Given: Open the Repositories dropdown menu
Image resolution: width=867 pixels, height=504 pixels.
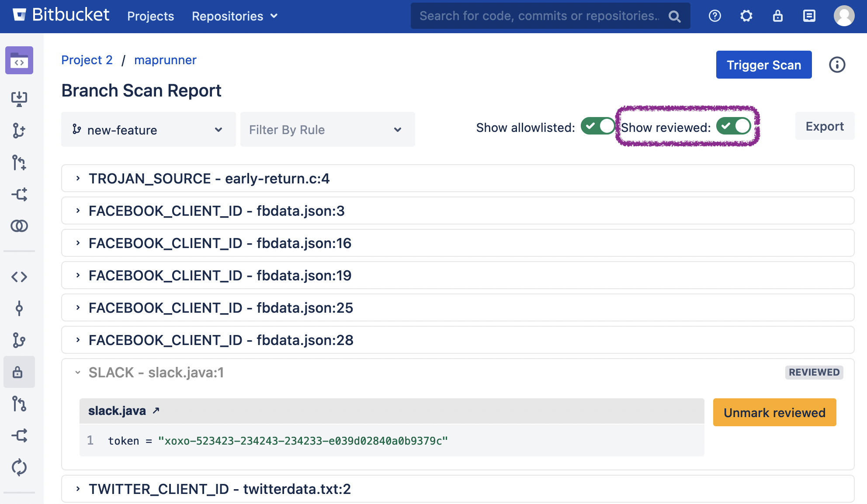Looking at the screenshot, I should (235, 16).
